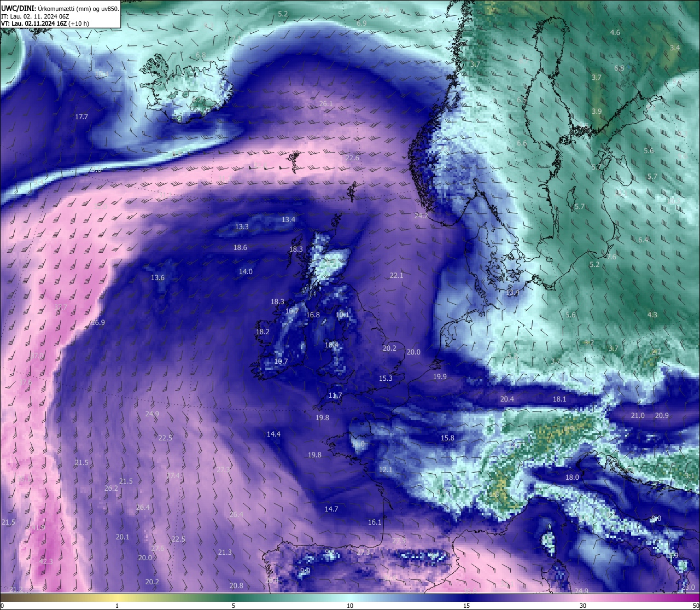Viewport: 700px width, 610px height.
Task: Click the 'VT: Lau. 02.11.2024 16Z (+10 h)' line
Action: (x=45, y=24)
